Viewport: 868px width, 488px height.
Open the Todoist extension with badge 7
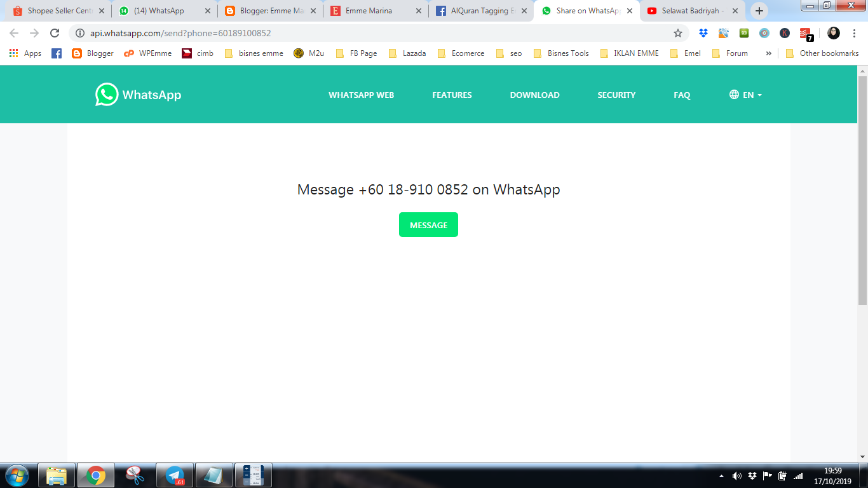(806, 34)
